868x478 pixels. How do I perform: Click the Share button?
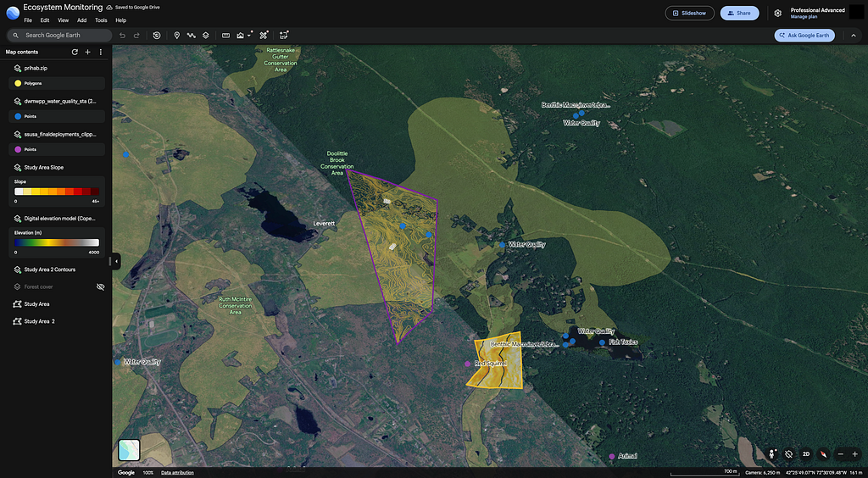click(x=739, y=14)
